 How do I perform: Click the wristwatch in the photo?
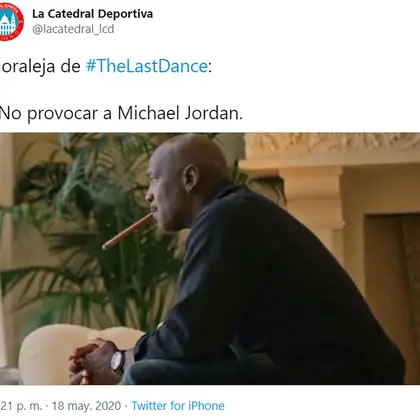(x=117, y=361)
